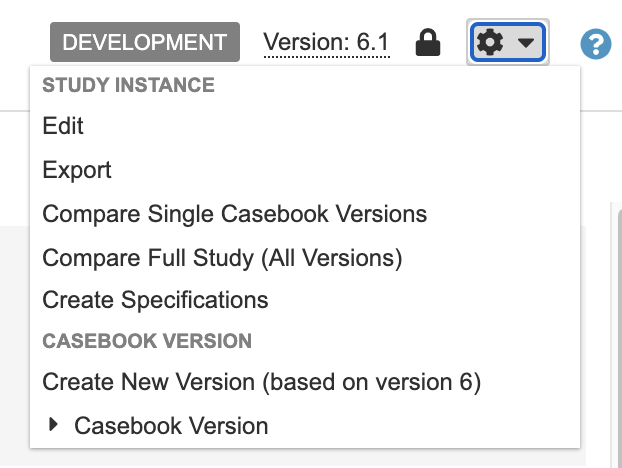Open Compare Single Casebook Versions

234,214
